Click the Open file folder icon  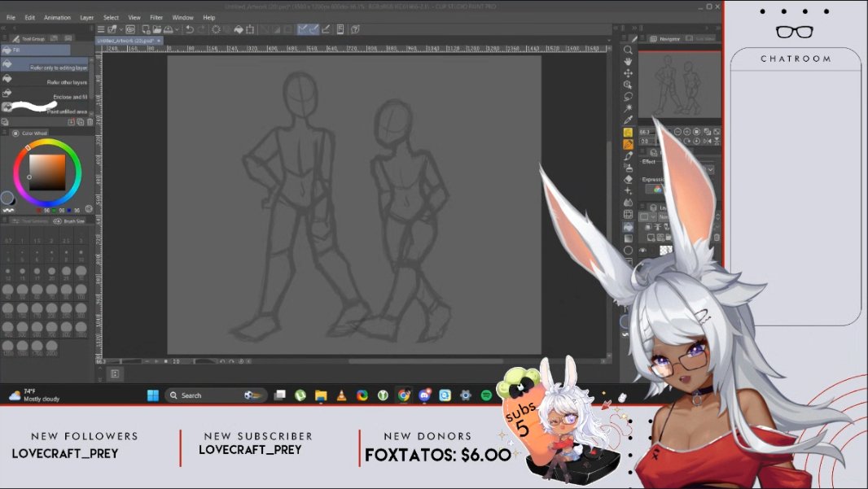pyautogui.click(x=157, y=29)
